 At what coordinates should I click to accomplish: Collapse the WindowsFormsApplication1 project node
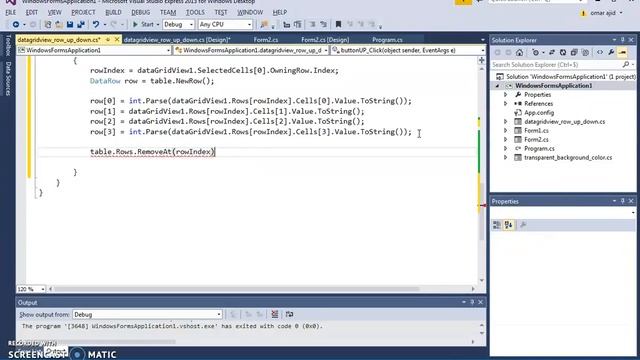[497, 86]
